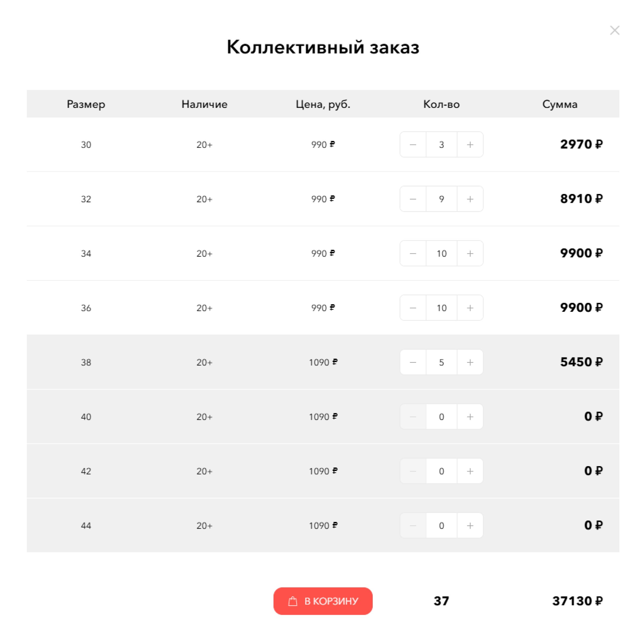644x644 pixels.
Task: Edit quantity field for size 30
Action: pos(441,144)
